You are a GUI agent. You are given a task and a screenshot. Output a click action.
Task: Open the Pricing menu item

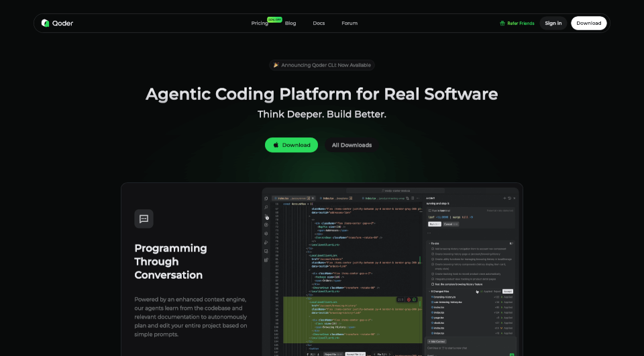[x=260, y=23]
